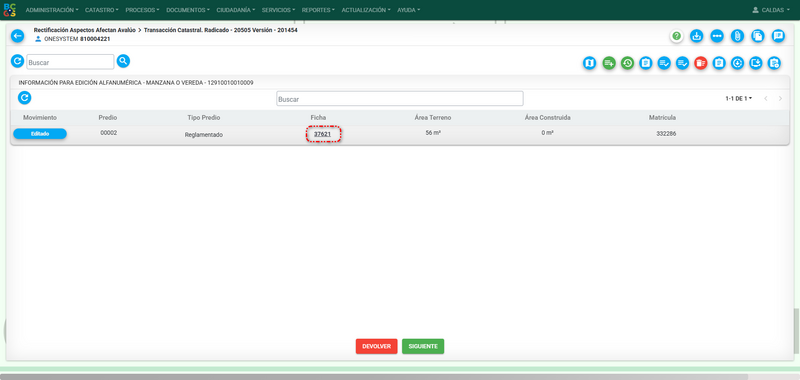Click the green add list item icon

pyautogui.click(x=609, y=63)
